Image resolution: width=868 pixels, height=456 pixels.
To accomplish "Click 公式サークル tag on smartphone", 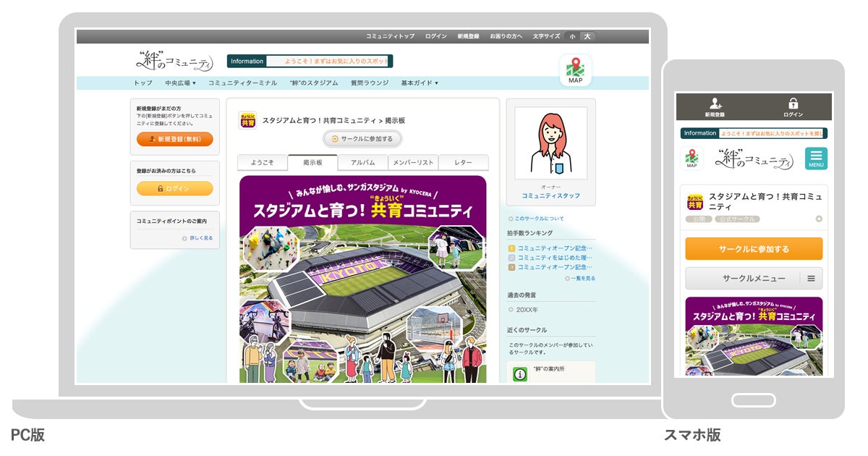I will 737,219.
